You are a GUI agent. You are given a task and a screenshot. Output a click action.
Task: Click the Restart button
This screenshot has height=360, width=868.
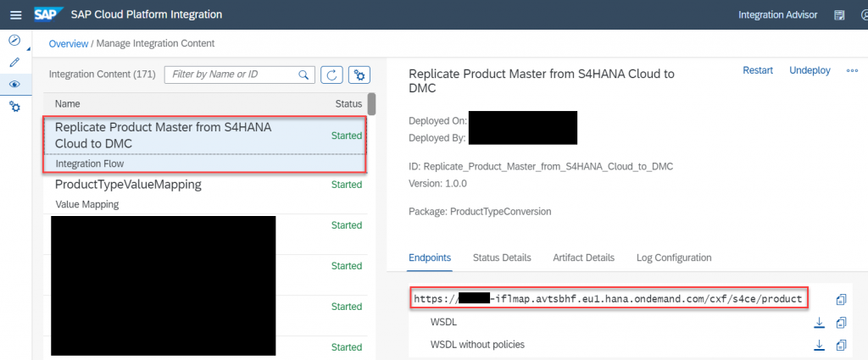(758, 71)
